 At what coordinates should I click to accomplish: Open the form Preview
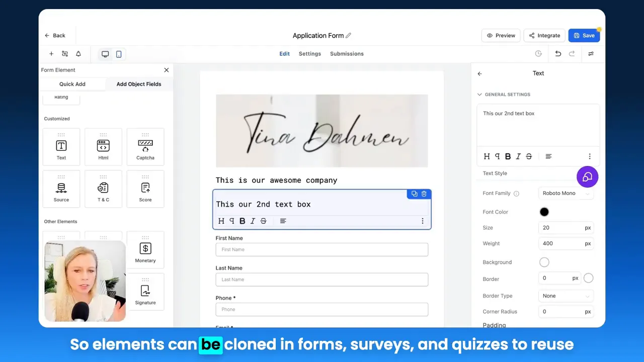point(501,35)
